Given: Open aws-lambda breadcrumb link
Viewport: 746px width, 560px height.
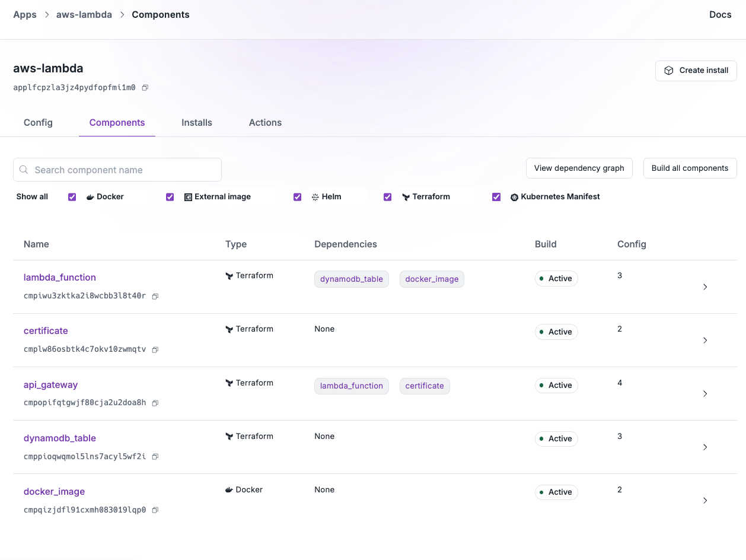Looking at the screenshot, I should click(84, 14).
